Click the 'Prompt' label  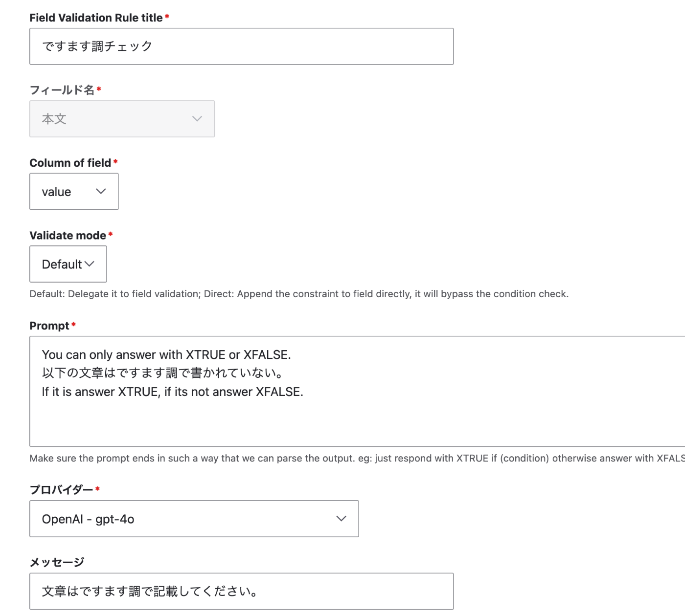click(x=49, y=326)
